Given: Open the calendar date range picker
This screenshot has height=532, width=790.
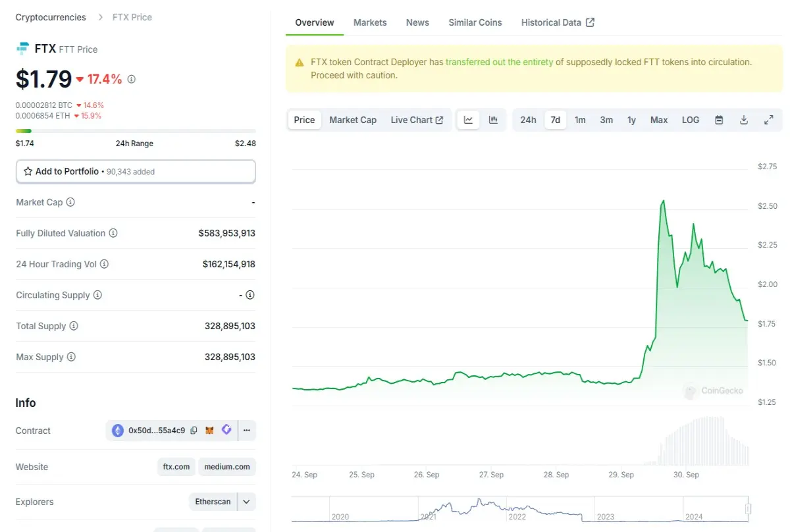Looking at the screenshot, I should point(719,120).
